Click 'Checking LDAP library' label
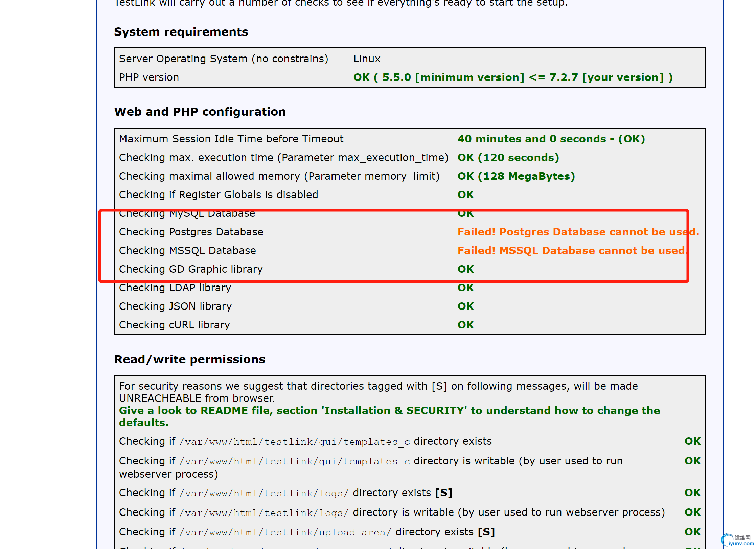Screen dimensions: 756x549 [x=175, y=288]
